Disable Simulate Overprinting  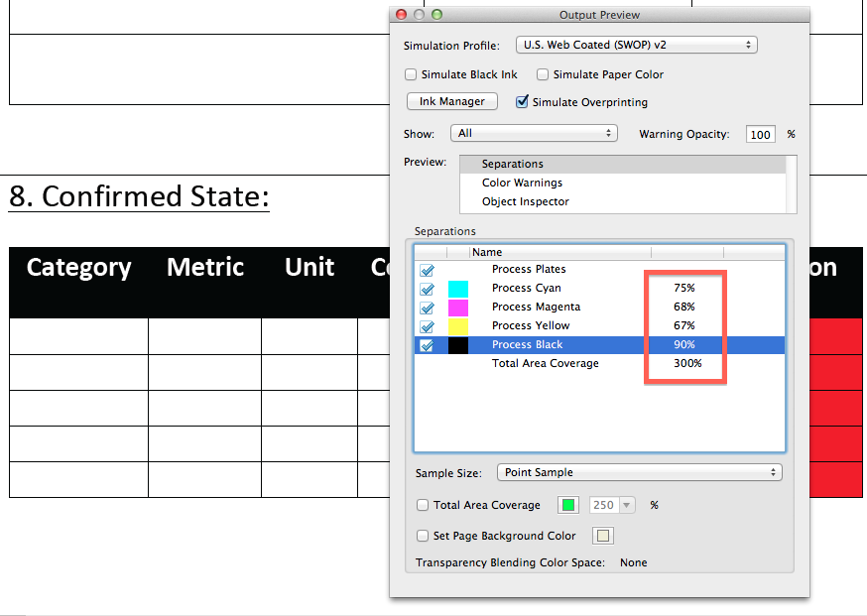(x=523, y=101)
